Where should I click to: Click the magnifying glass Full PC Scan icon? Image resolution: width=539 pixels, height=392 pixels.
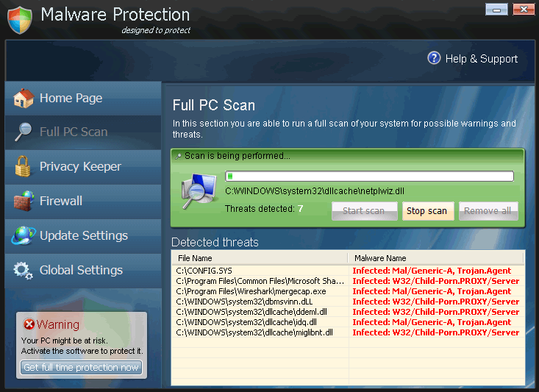coord(24,132)
